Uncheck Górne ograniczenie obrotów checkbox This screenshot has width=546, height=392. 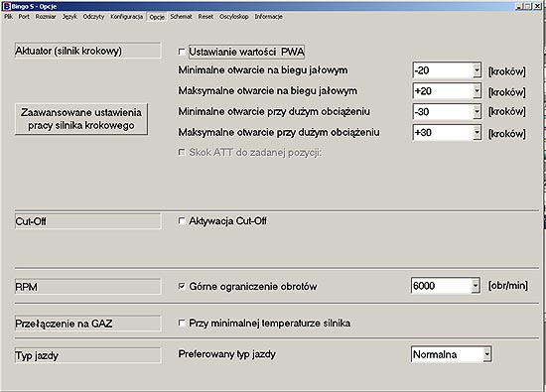click(182, 286)
